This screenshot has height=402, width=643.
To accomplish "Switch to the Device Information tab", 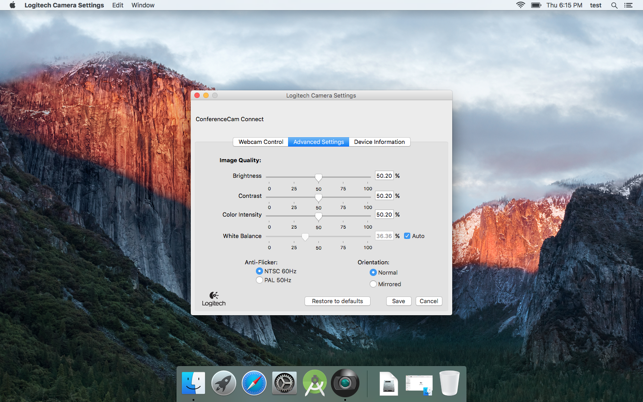I will (379, 142).
